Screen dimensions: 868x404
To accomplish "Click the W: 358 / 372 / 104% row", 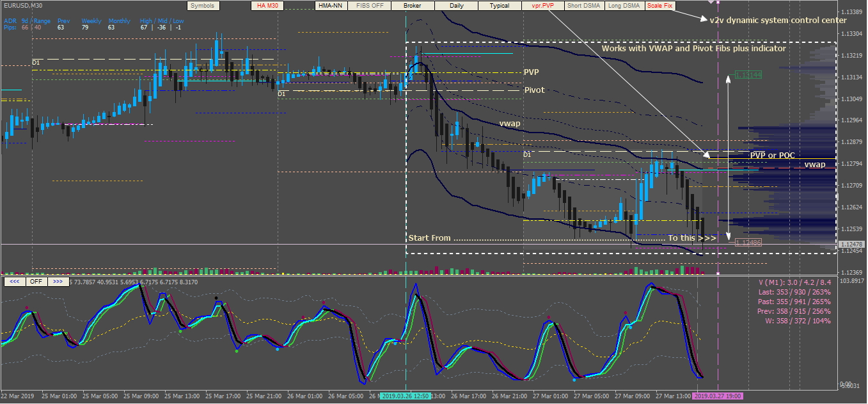I will click(x=799, y=321).
